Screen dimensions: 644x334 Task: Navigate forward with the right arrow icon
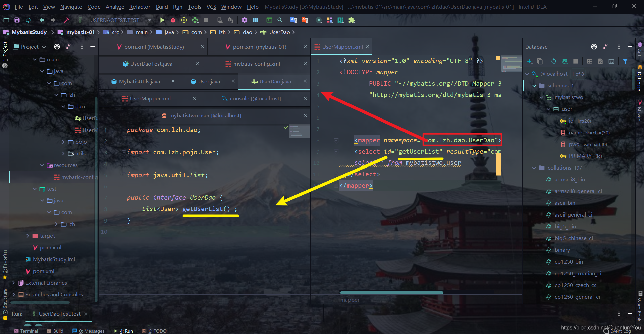point(53,20)
